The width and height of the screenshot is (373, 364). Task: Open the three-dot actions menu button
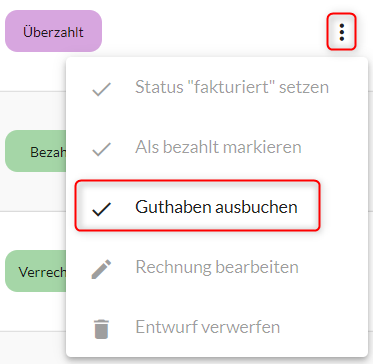pos(341,32)
